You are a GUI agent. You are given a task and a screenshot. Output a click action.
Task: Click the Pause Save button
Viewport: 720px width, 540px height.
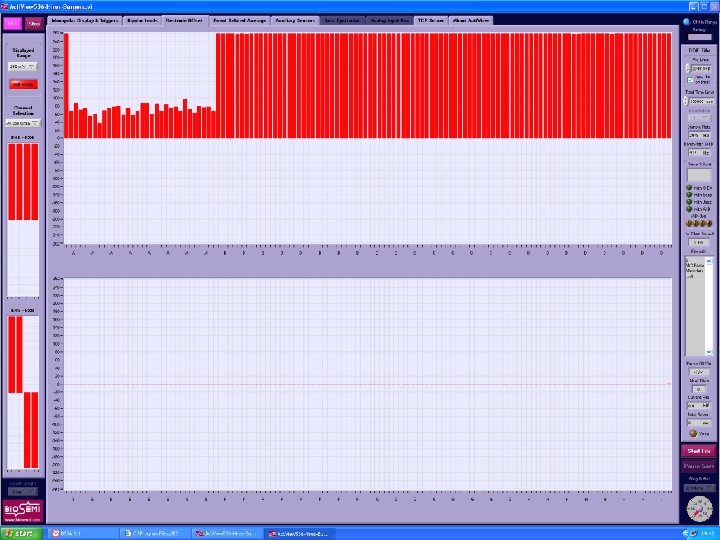tap(699, 467)
